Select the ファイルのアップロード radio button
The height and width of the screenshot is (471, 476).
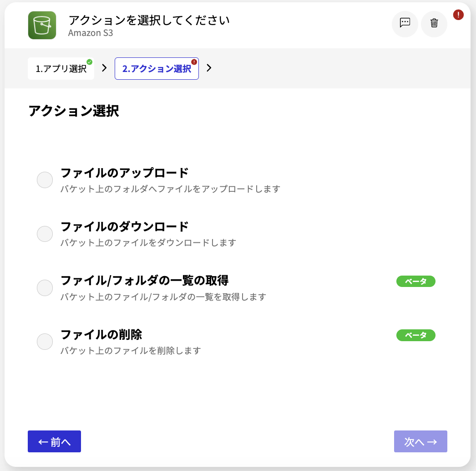(45, 180)
